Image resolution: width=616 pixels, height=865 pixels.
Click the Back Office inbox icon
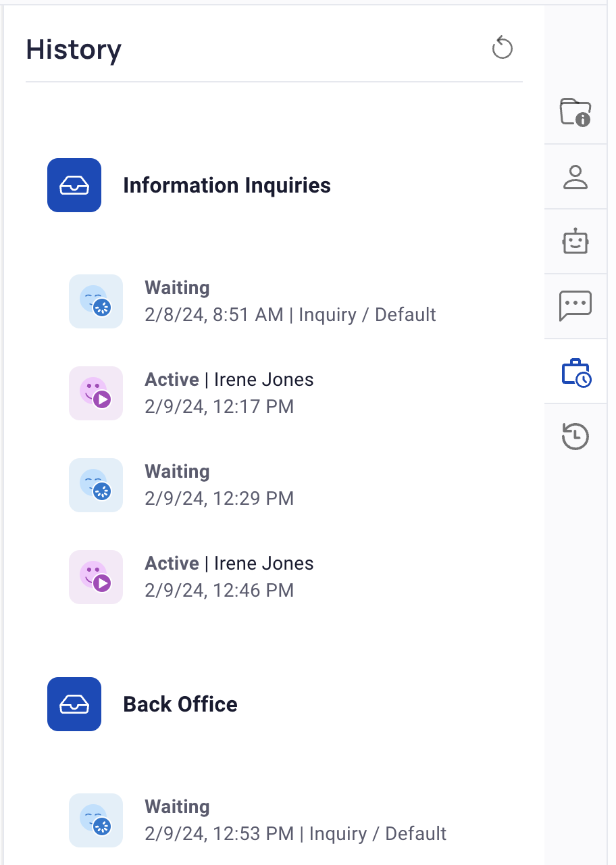pyautogui.click(x=74, y=704)
